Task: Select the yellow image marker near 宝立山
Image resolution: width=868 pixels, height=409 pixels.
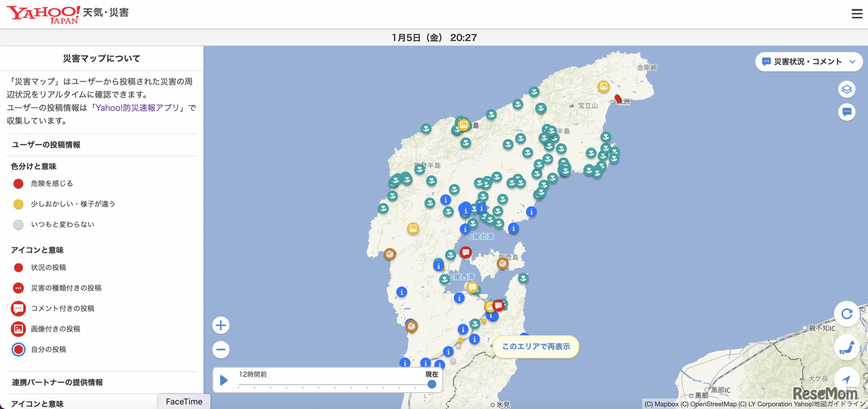Action: click(x=603, y=86)
